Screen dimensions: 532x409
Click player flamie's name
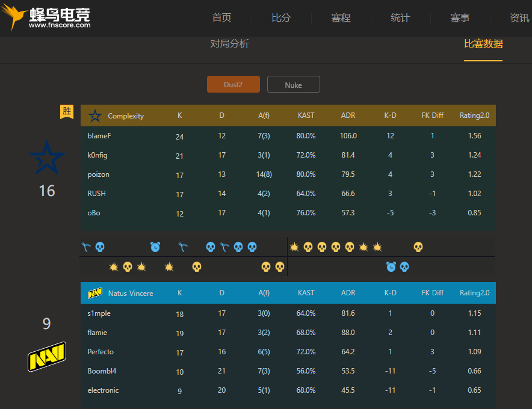pyautogui.click(x=97, y=333)
